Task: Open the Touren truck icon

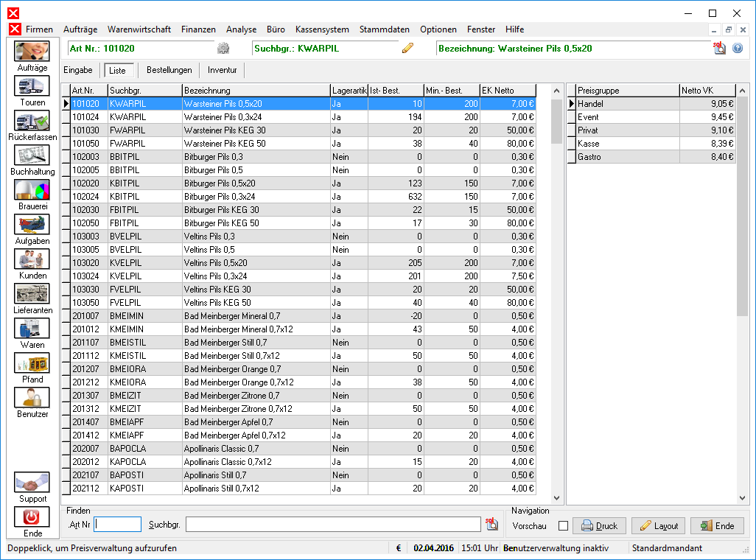Action: tap(32, 86)
